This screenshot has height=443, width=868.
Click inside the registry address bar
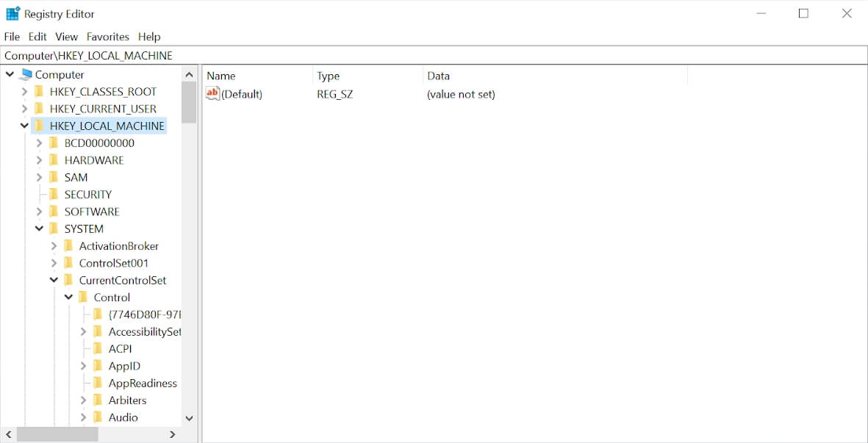(x=294, y=55)
